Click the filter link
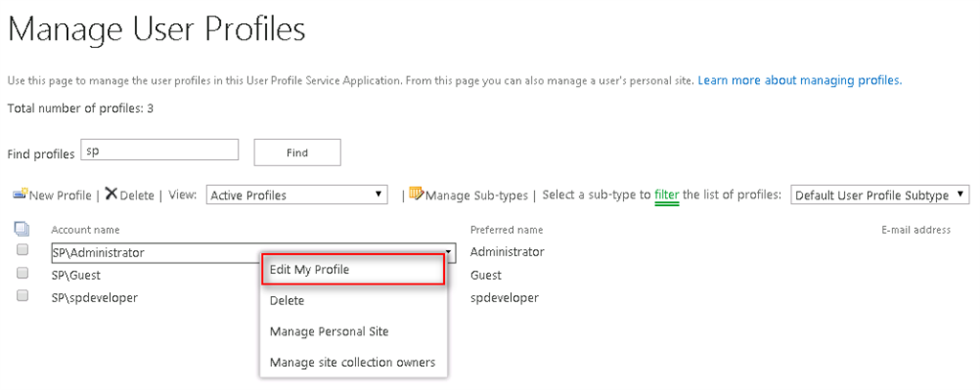Screen dimensions: 980x390 (x=667, y=195)
